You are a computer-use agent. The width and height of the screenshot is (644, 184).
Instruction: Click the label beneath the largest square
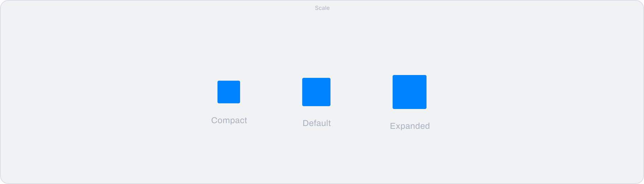pos(410,126)
